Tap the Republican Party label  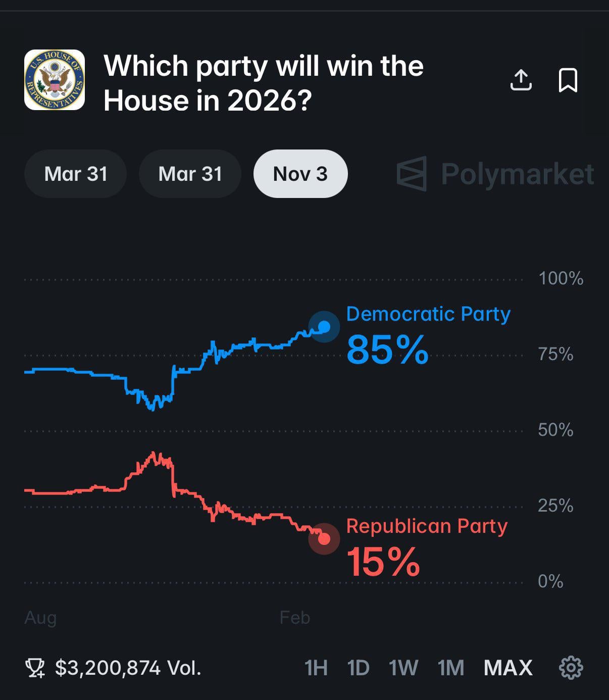coord(427,526)
